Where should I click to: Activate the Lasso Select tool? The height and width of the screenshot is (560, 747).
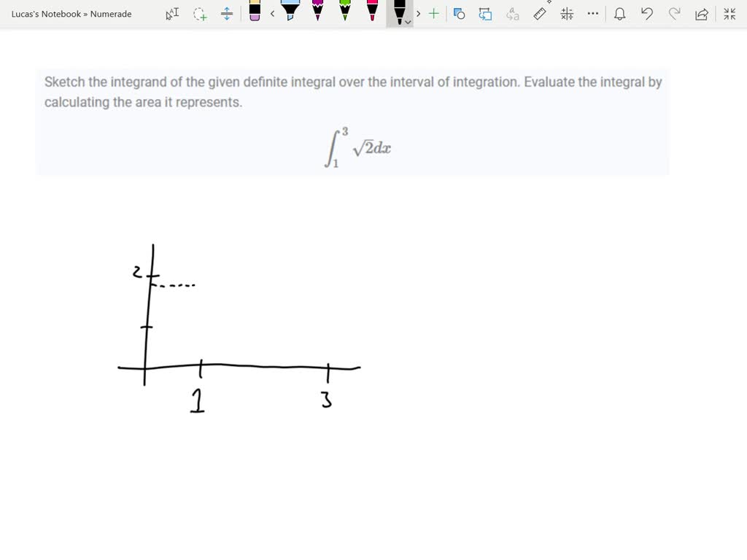[x=201, y=13]
